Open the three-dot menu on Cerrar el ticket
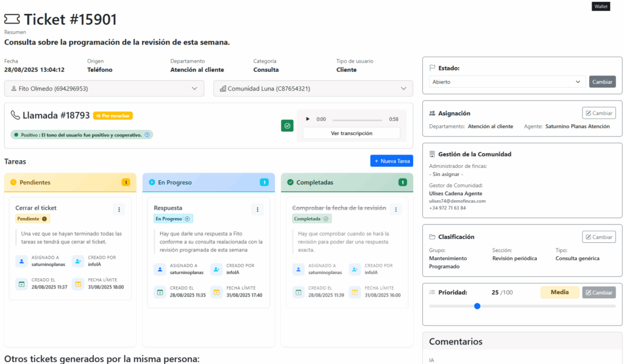624x364 pixels. [x=119, y=209]
